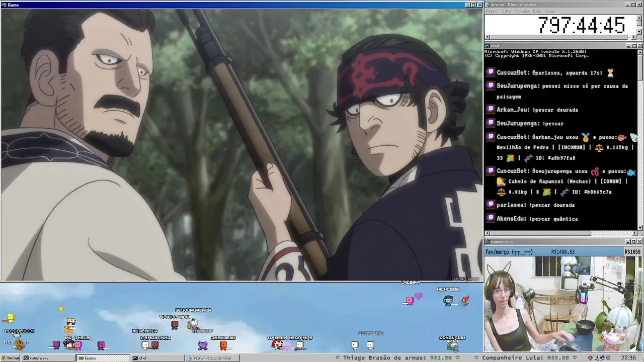The height and width of the screenshot is (362, 644).
Task: Open the Exibir menu in Bloco de notas
Action: (x=537, y=11)
